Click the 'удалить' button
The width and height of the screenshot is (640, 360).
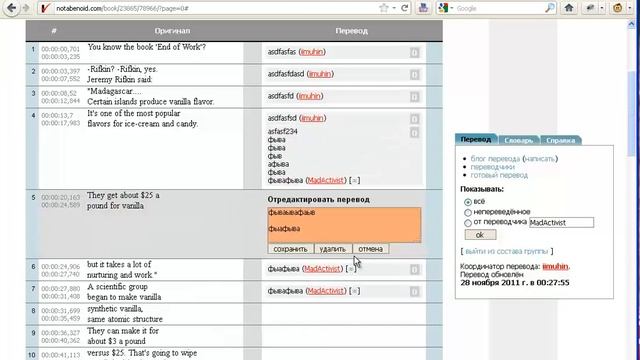[x=333, y=249]
